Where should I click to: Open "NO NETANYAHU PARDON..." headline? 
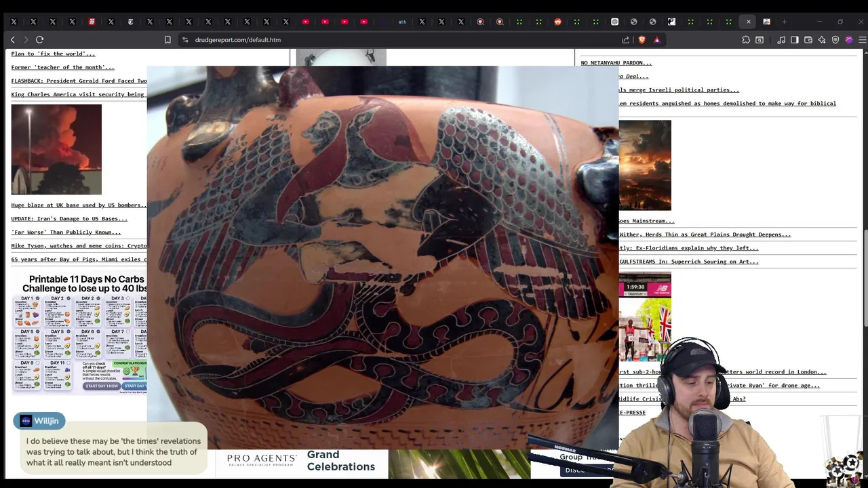616,62
